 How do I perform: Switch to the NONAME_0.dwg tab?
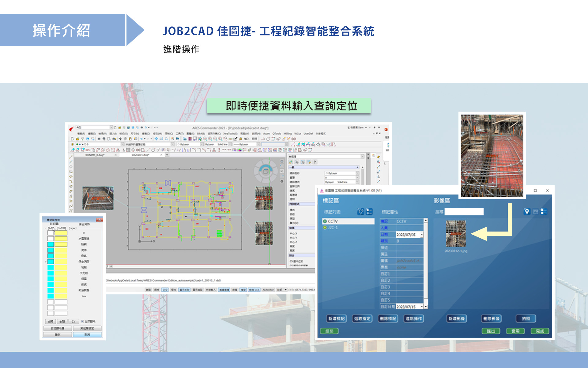pos(95,155)
